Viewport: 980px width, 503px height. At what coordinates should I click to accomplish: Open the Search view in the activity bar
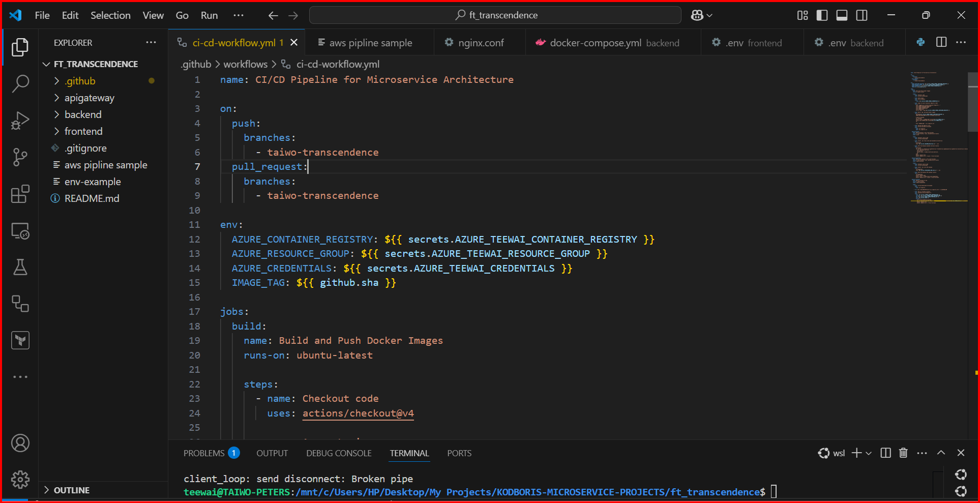tap(20, 83)
